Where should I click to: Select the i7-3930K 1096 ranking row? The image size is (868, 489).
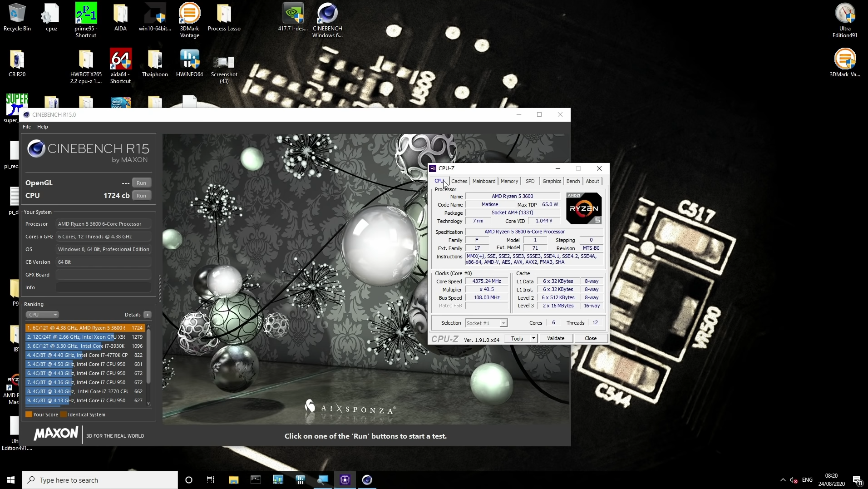[85, 346]
